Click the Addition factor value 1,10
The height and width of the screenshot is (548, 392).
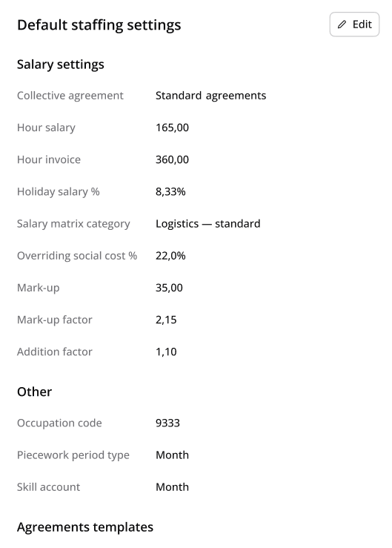(166, 351)
